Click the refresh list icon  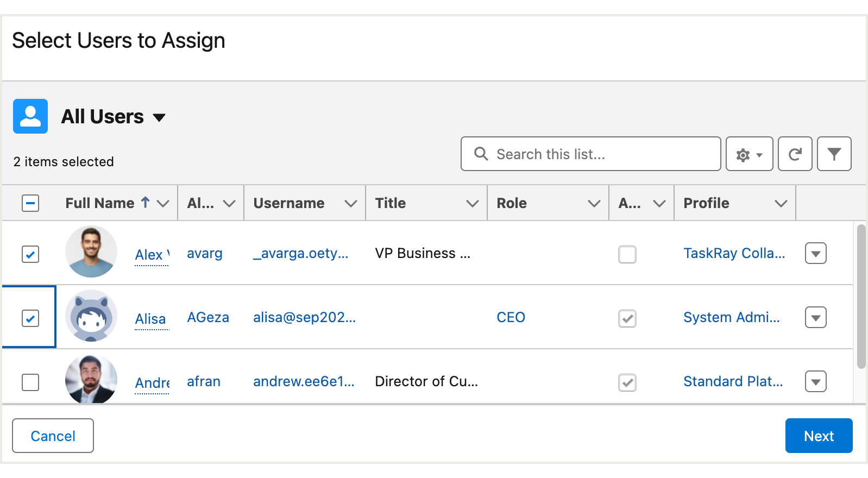(795, 154)
